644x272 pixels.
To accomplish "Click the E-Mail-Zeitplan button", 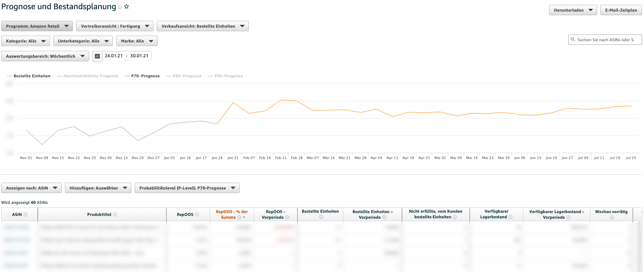I will [x=621, y=10].
